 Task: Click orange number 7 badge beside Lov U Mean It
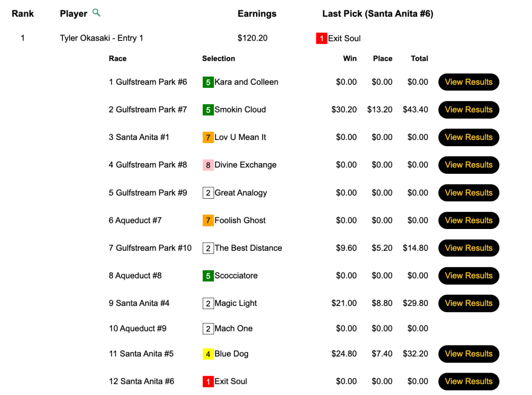point(208,137)
